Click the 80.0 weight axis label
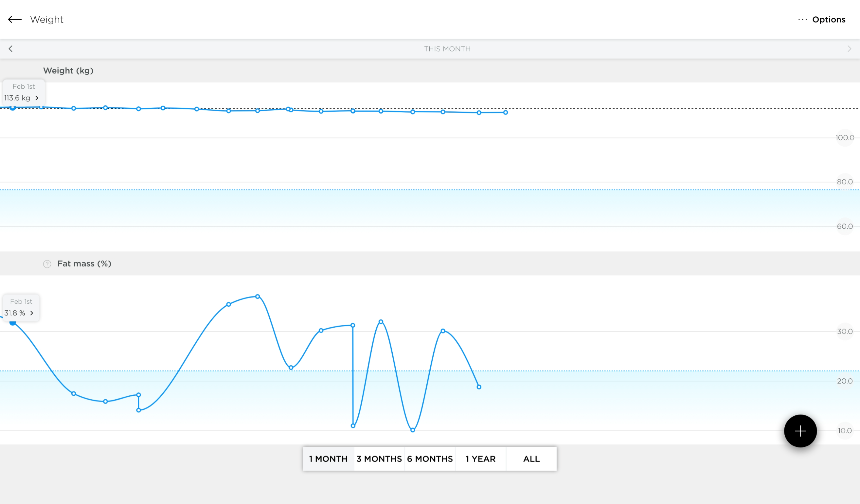This screenshot has height=504, width=860. click(845, 182)
